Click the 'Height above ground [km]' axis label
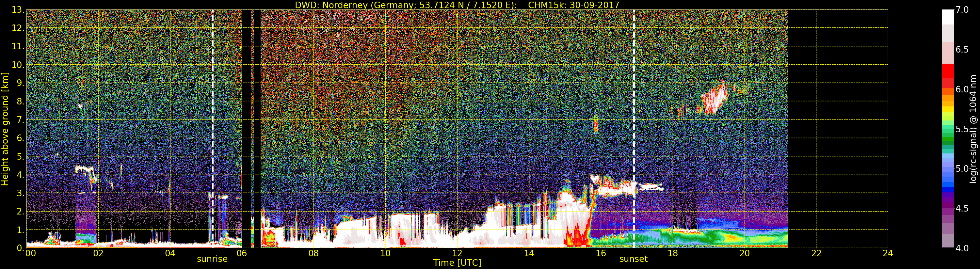The width and height of the screenshot is (980, 269). pyautogui.click(x=5, y=129)
